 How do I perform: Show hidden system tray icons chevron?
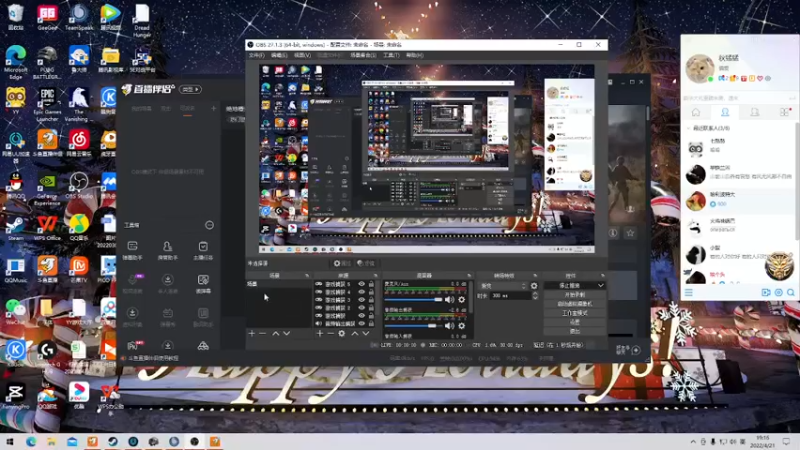693,442
